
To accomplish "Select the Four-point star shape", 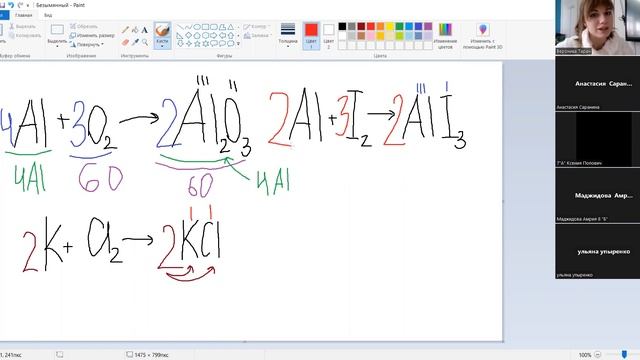I will (188, 44).
